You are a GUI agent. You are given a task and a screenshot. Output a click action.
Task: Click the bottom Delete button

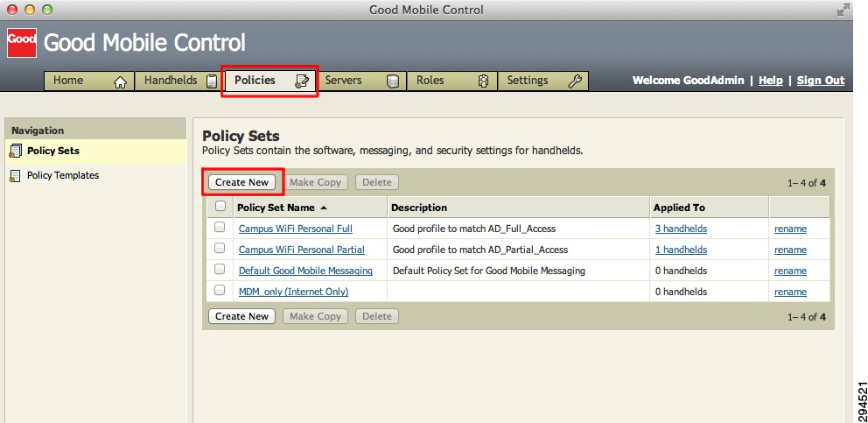(377, 316)
